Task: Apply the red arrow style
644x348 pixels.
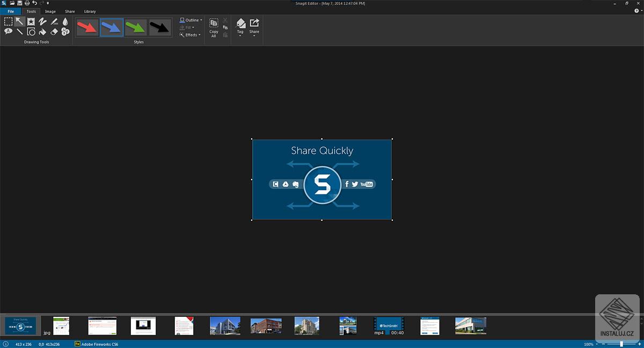Action: coord(87,27)
